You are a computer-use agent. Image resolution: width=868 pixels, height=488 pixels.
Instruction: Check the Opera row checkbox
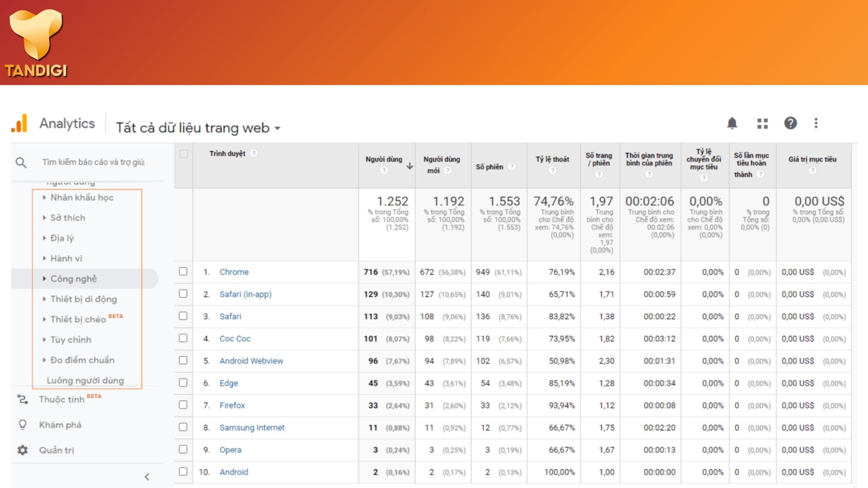[183, 449]
